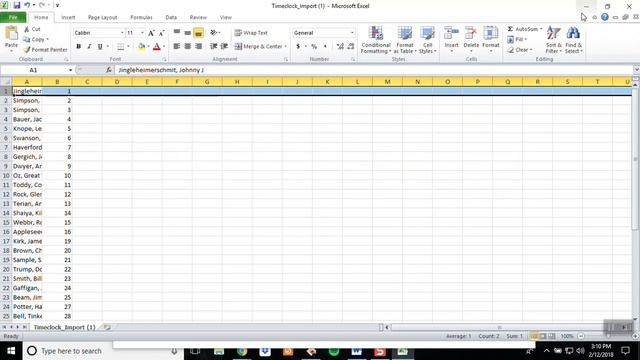Click the Paste clipboard icon
Viewport: 640px width, 360px height.
(x=11, y=33)
